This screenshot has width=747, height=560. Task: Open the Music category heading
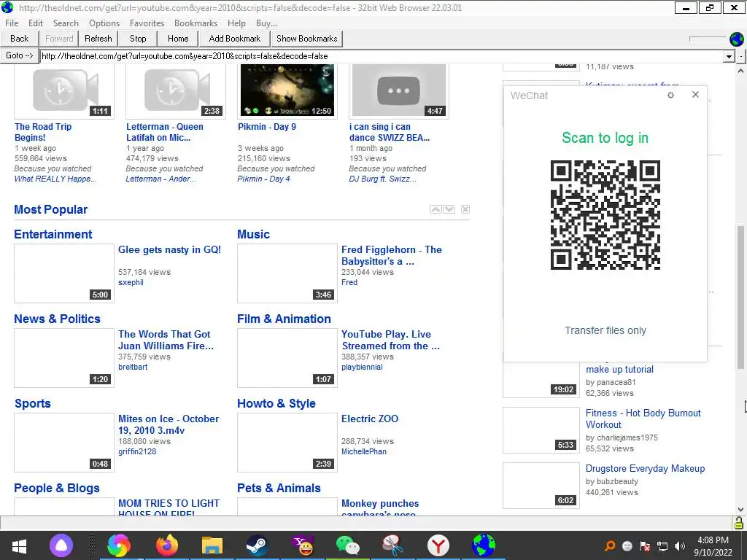click(253, 234)
